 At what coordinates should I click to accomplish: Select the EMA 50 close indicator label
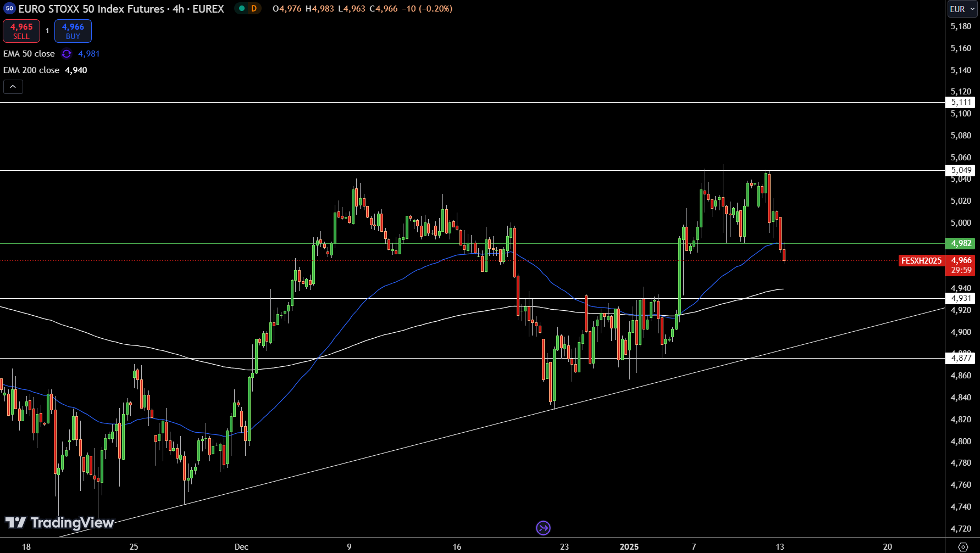(29, 54)
